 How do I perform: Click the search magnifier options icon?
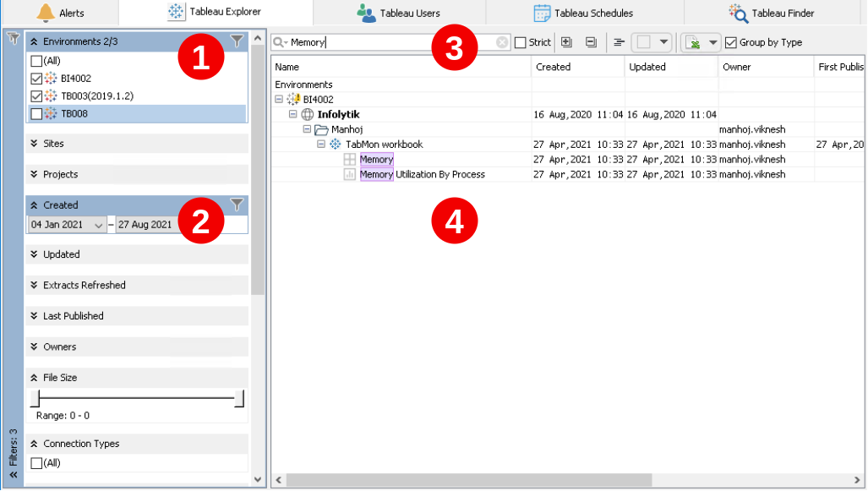tap(280, 42)
